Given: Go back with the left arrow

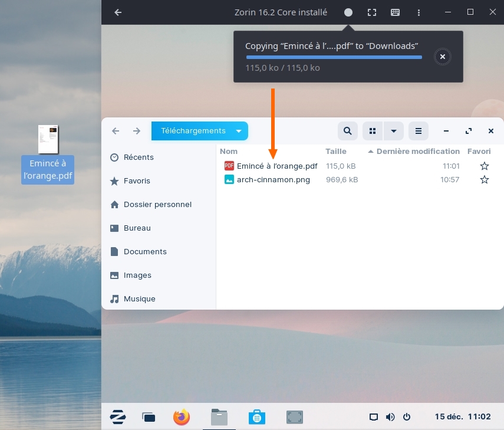Looking at the screenshot, I should 116,131.
